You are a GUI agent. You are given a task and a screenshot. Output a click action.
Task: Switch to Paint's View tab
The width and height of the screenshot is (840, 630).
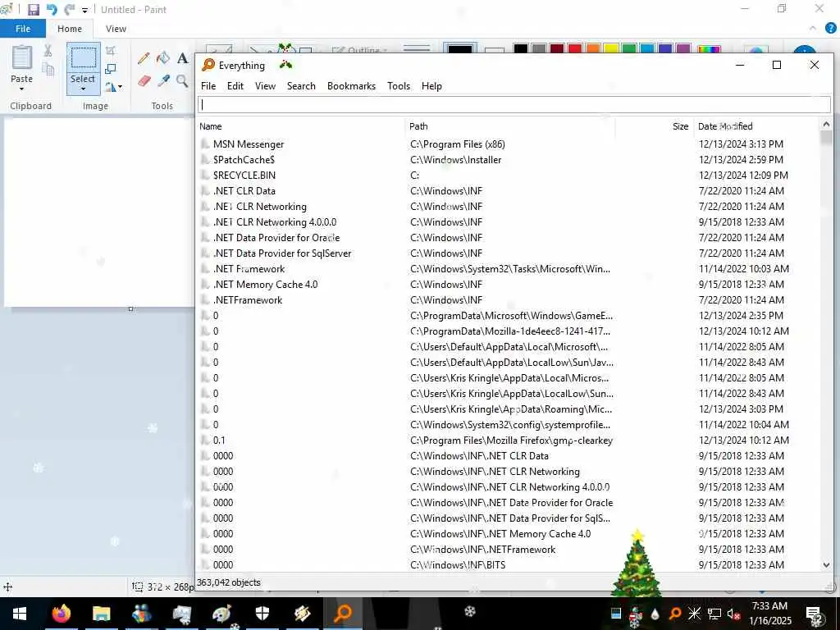click(116, 29)
